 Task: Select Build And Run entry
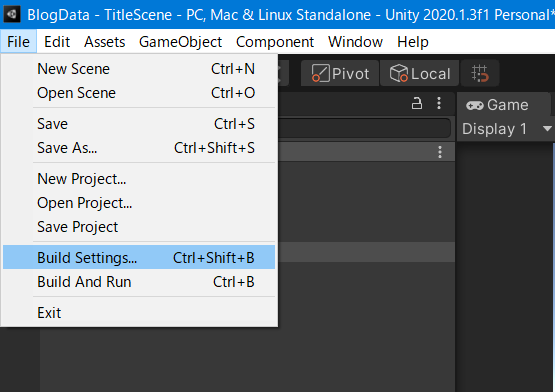click(139, 282)
